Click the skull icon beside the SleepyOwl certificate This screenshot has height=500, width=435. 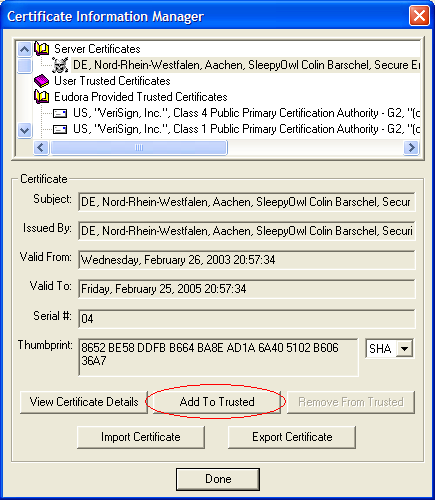click(x=60, y=65)
